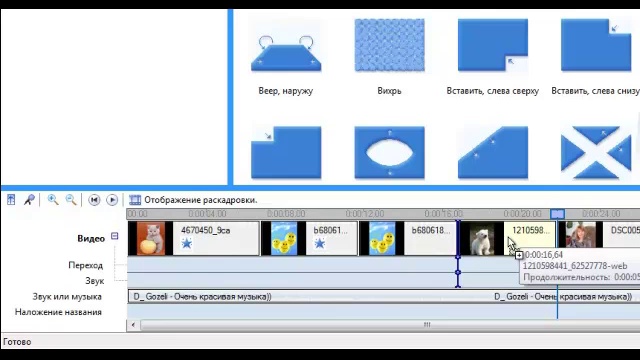Screen dimensions: 640x360
Task: Click the timeline scrollbar left arrow
Action: point(133,325)
